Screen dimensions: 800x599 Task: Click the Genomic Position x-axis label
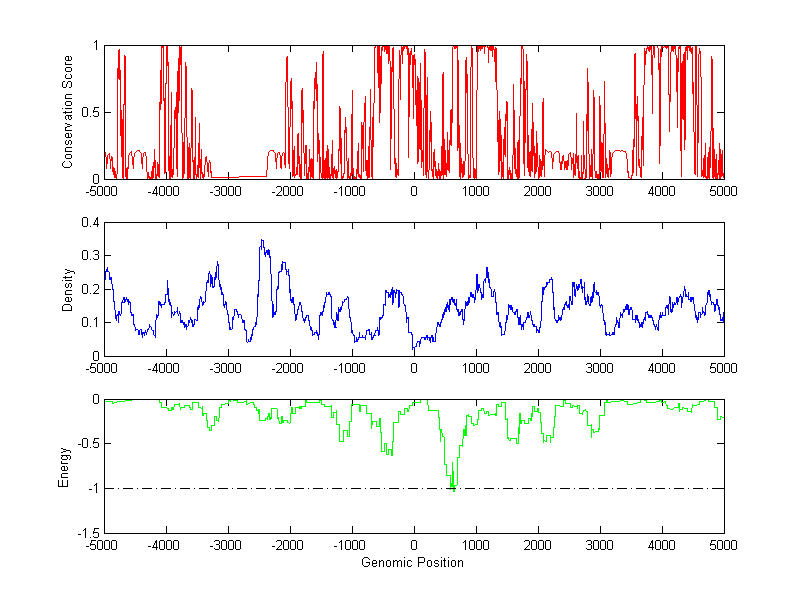point(413,562)
